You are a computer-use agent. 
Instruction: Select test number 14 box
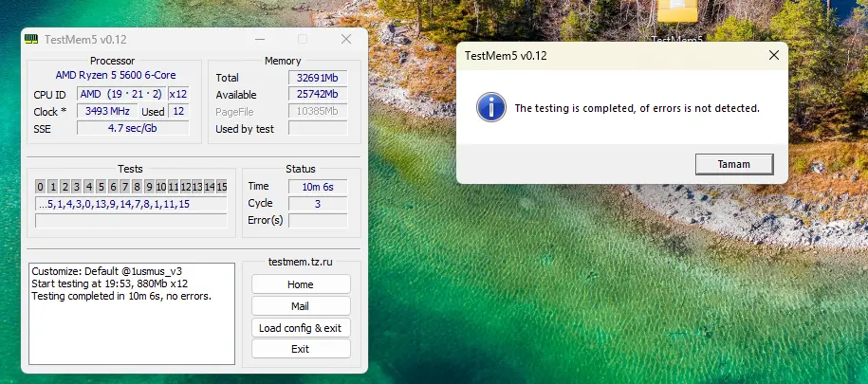(210, 187)
